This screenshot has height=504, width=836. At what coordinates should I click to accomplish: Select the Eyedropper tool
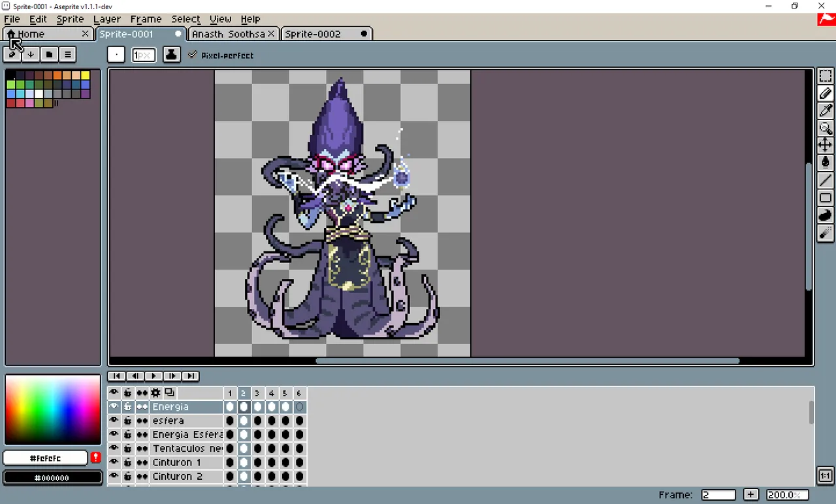click(x=826, y=111)
